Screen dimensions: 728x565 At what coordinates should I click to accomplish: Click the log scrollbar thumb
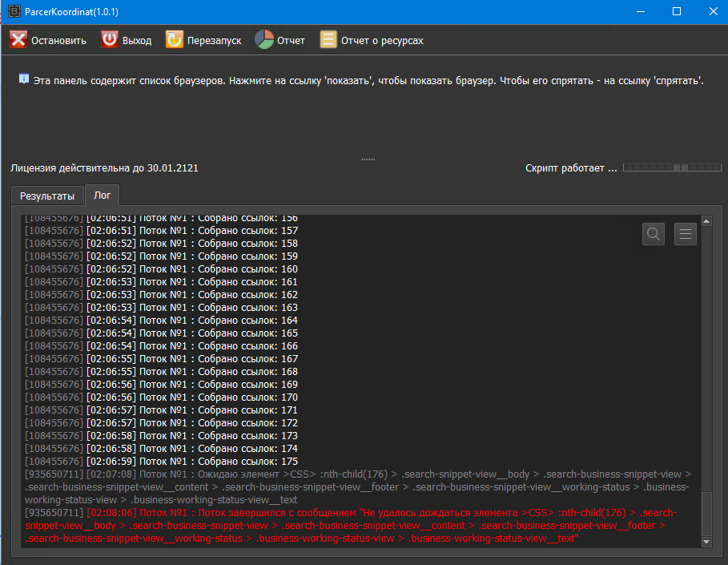(706, 513)
